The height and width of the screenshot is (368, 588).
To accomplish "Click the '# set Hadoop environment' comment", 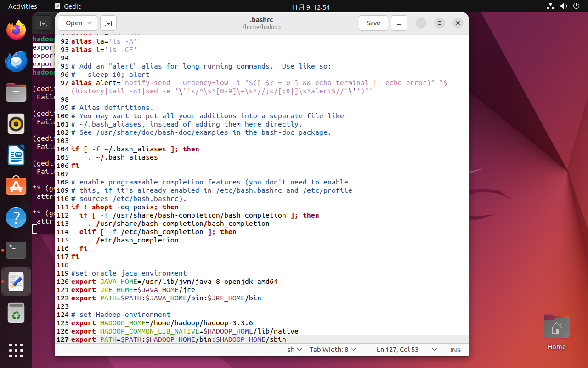I will point(121,315).
